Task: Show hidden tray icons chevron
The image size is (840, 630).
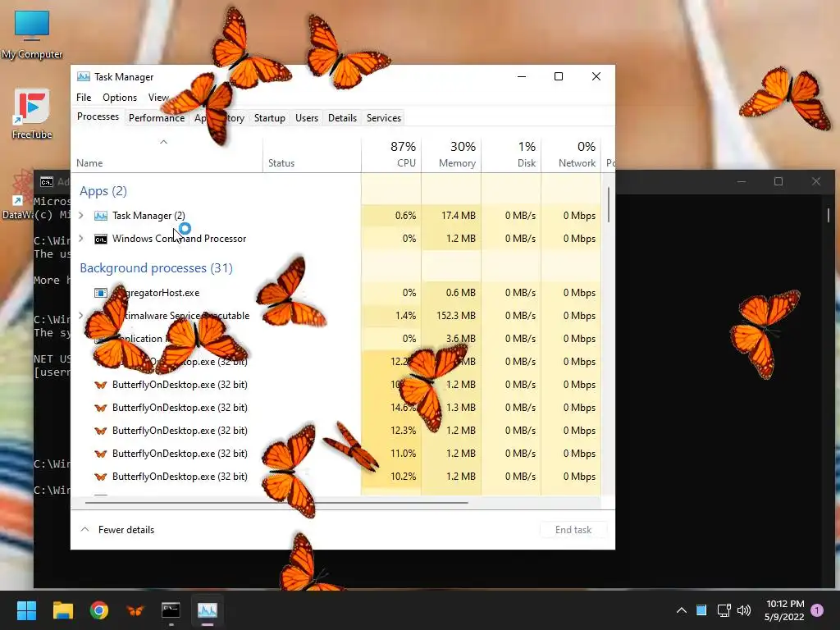Action: pos(682,610)
